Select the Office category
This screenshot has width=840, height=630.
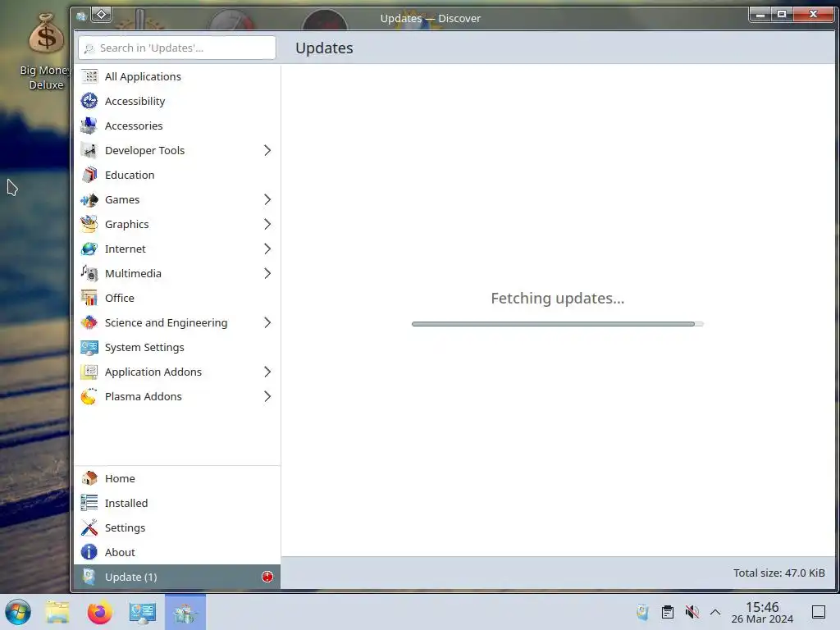177,299
